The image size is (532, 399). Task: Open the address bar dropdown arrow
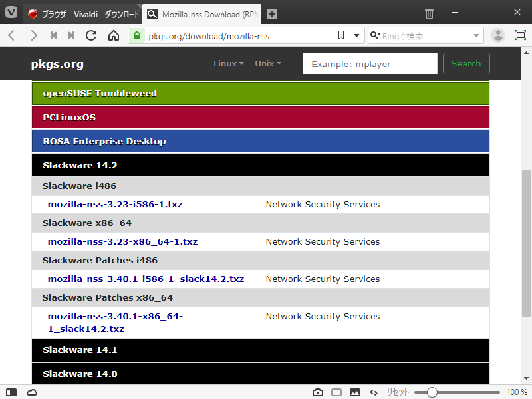pyautogui.click(x=356, y=35)
